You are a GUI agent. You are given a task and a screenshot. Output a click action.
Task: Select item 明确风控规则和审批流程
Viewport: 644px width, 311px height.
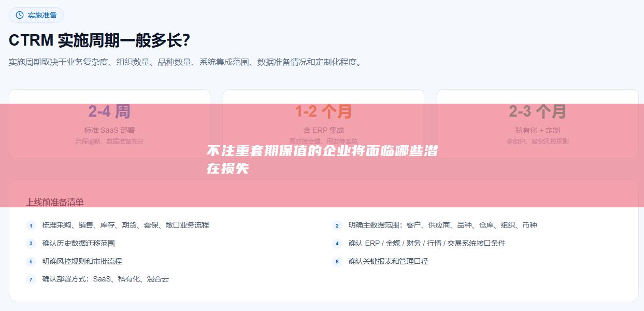82,261
